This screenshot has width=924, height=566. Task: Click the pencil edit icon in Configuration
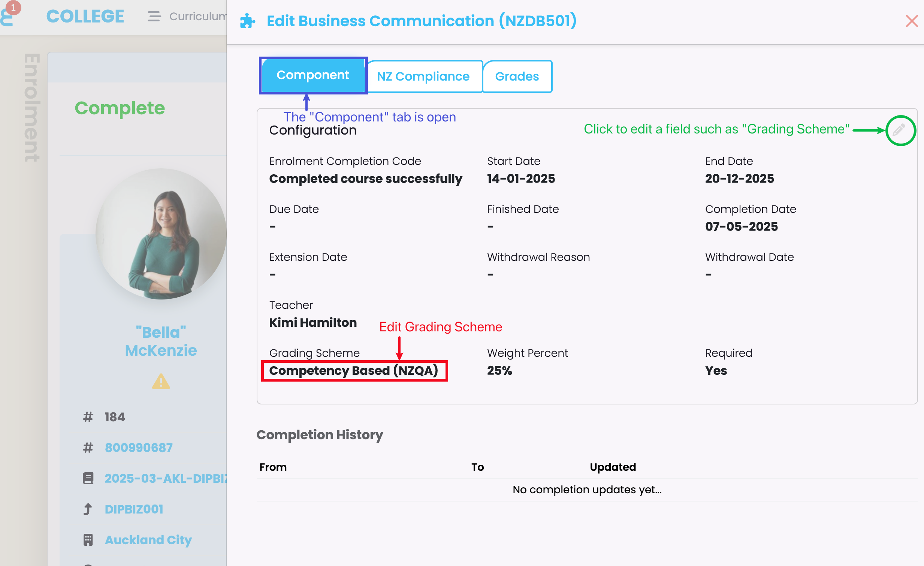coord(899,130)
